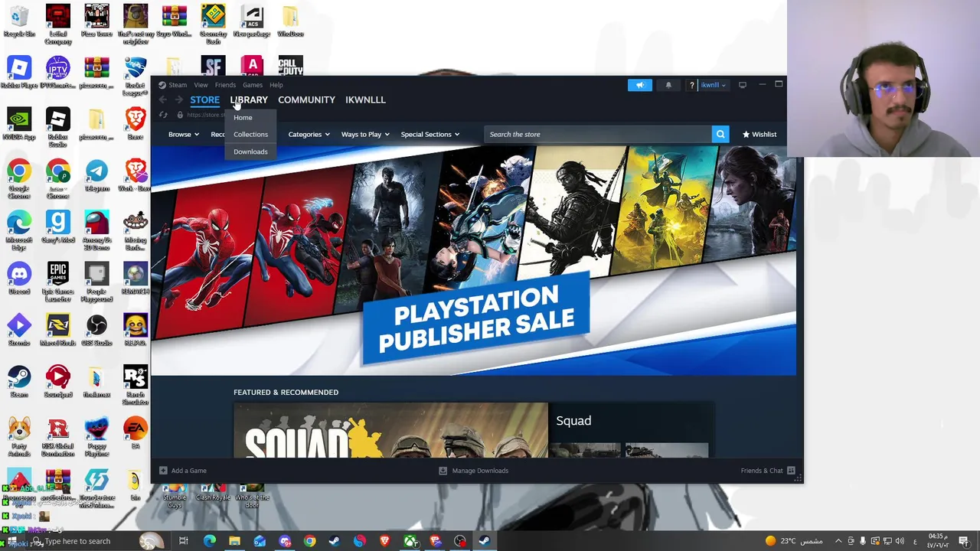
Task: Open Microsoft Edge from the taskbar
Action: pyautogui.click(x=209, y=541)
